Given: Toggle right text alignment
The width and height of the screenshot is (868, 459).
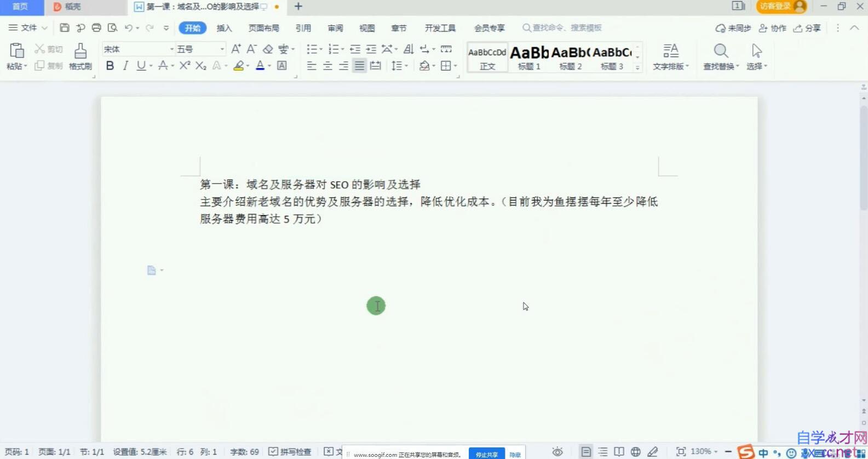Looking at the screenshot, I should (343, 66).
